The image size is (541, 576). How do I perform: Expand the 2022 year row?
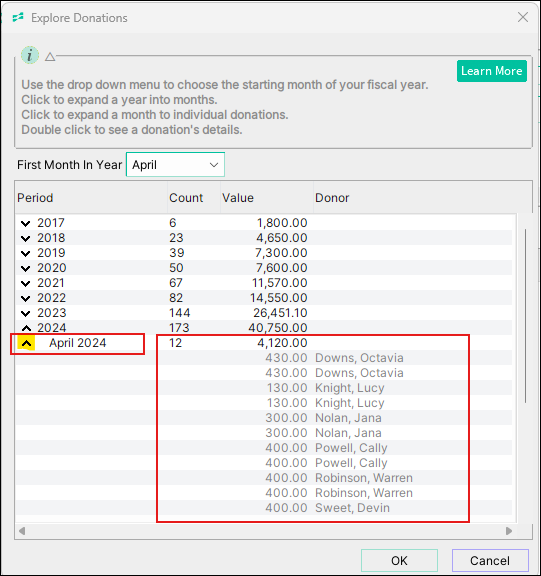point(25,298)
